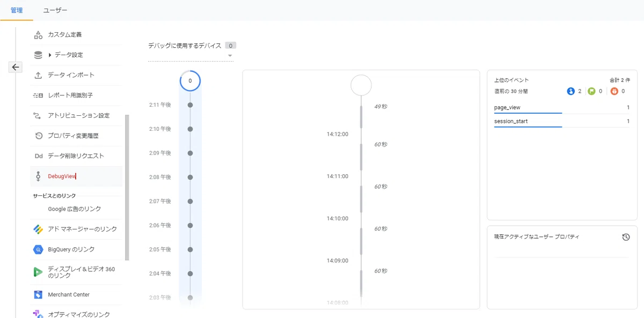Click the blue events count icon
This screenshot has height=318, width=644.
[x=570, y=91]
